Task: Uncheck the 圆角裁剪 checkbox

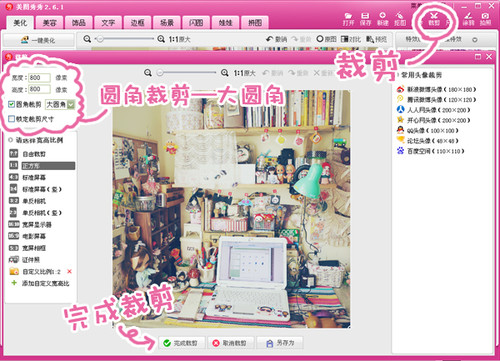Action: coord(12,104)
